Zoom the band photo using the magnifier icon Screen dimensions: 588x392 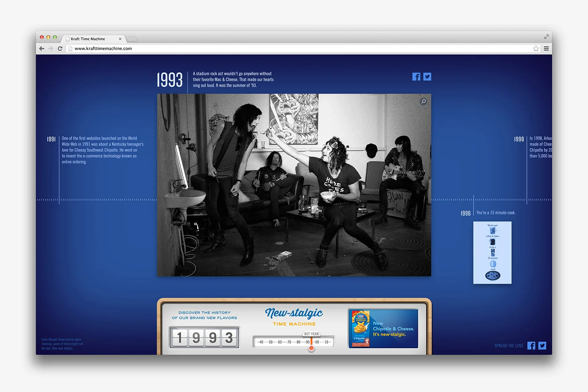(x=424, y=101)
